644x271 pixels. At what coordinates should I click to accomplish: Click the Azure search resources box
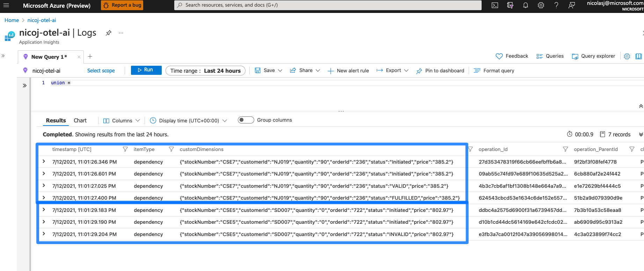point(328,5)
